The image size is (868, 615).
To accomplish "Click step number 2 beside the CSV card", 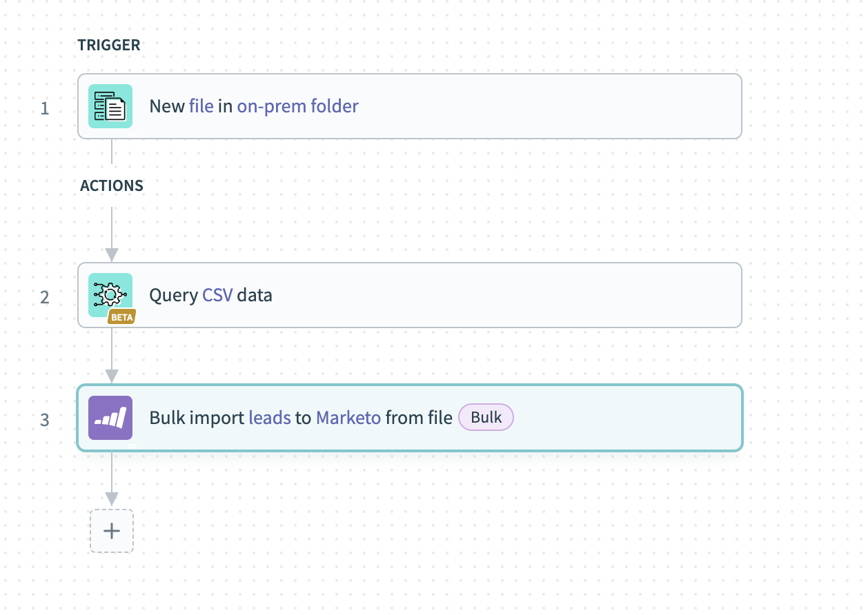I will click(46, 297).
